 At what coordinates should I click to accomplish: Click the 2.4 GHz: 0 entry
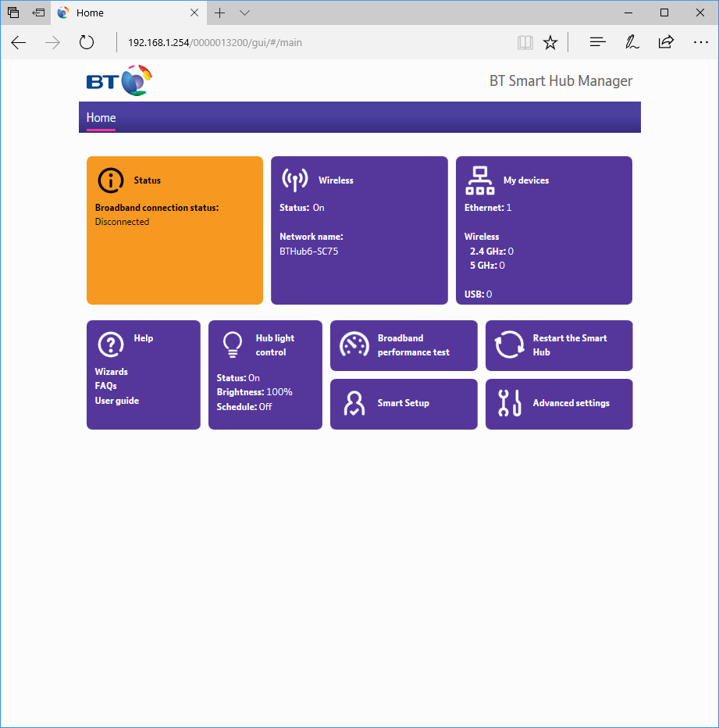[492, 252]
